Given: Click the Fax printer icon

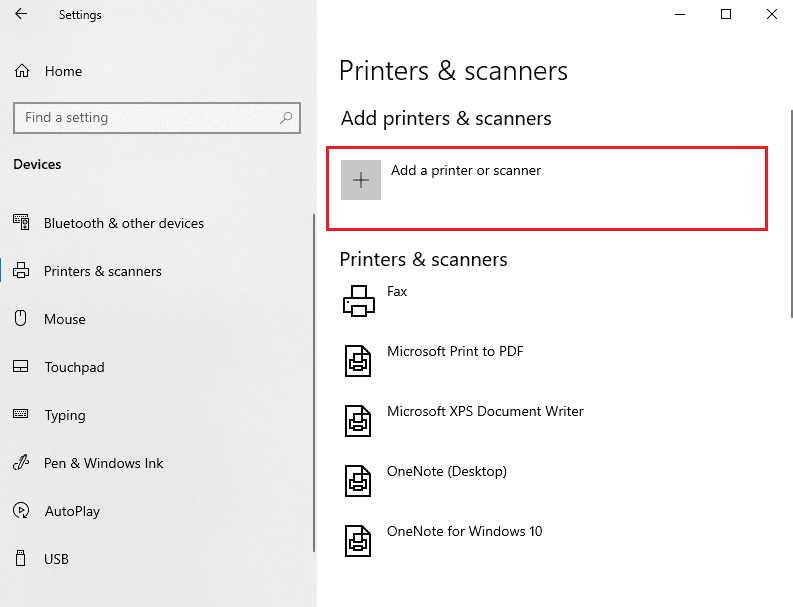Looking at the screenshot, I should [359, 301].
